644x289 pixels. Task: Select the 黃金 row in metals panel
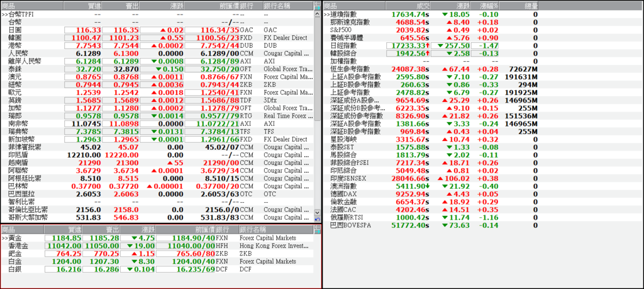(x=157, y=237)
